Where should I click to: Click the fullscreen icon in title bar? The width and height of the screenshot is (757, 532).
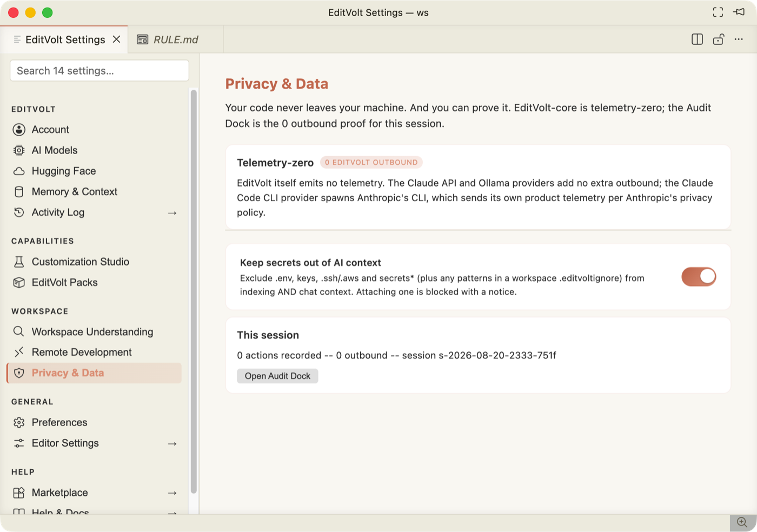coord(718,12)
